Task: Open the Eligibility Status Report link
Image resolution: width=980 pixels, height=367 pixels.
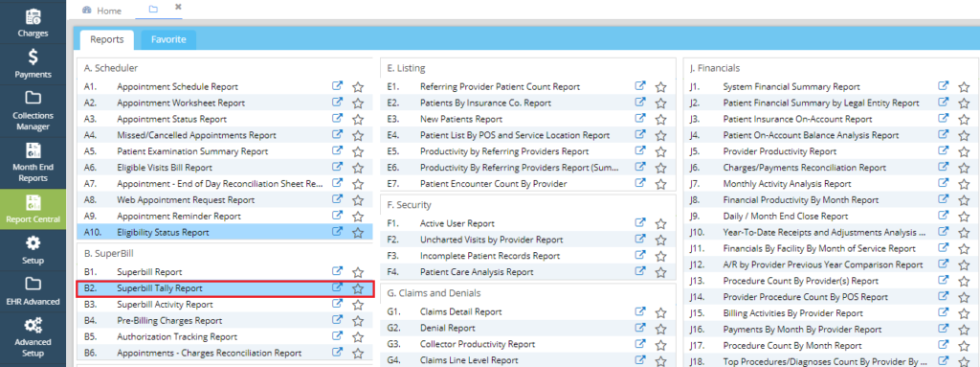Action: click(163, 232)
